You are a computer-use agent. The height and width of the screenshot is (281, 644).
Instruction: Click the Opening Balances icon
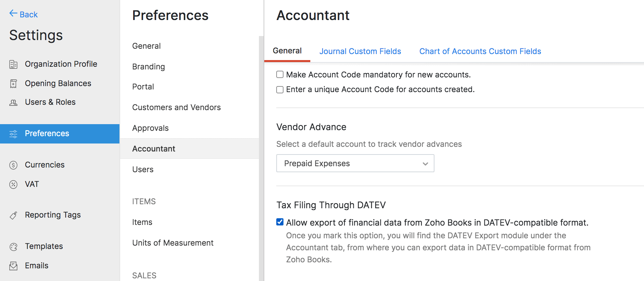coord(13,84)
